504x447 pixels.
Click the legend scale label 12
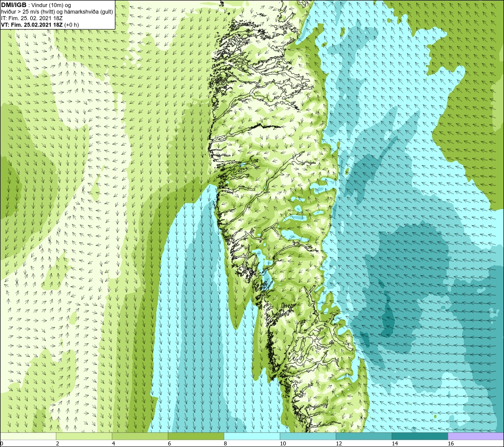click(x=339, y=443)
